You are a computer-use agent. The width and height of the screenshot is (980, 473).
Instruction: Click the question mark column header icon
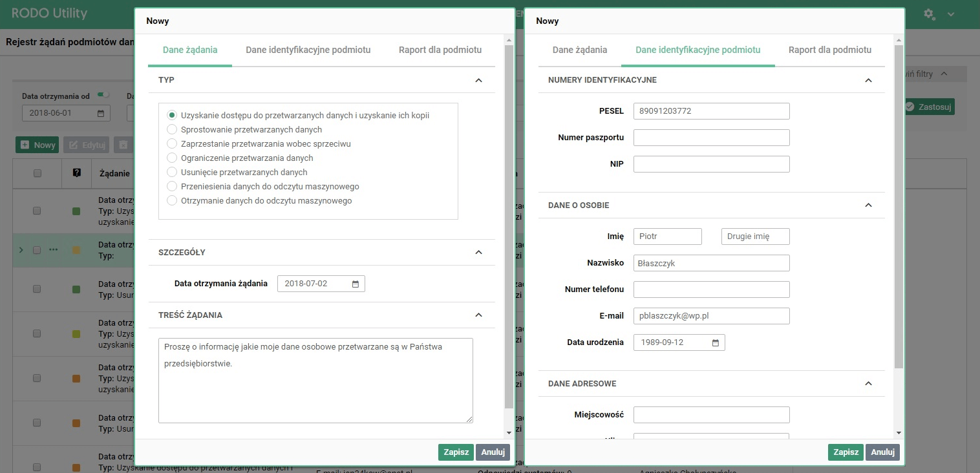click(76, 173)
